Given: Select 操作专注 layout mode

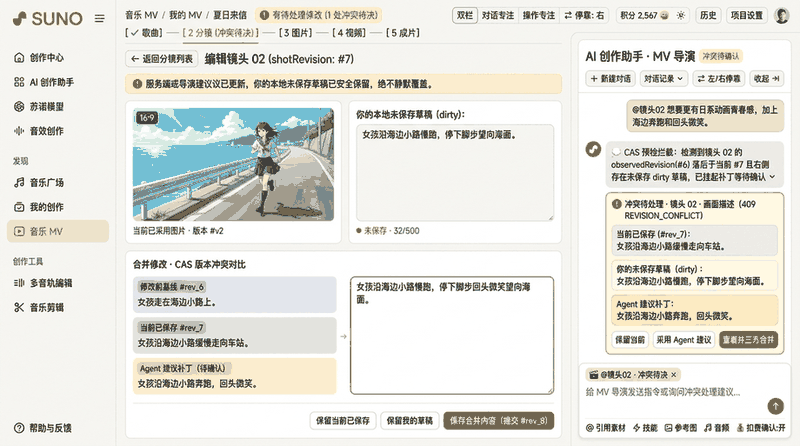Looking at the screenshot, I should point(539,15).
